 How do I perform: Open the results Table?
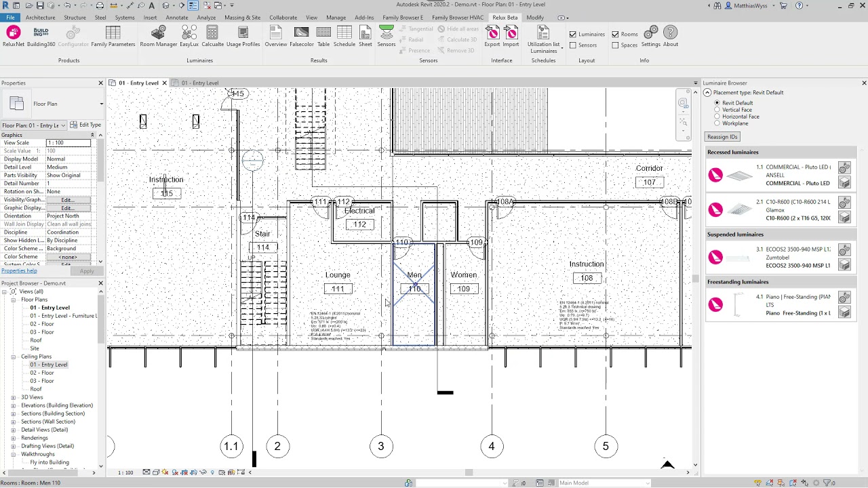(323, 37)
